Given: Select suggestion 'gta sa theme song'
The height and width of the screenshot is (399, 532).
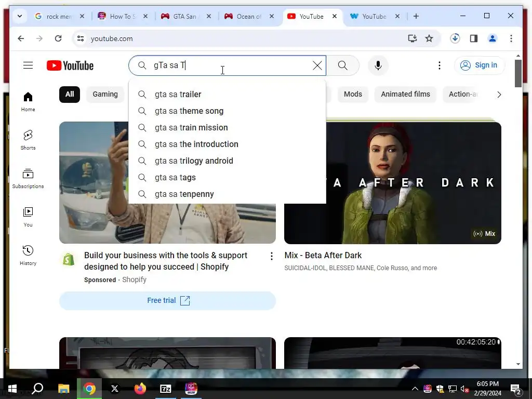Looking at the screenshot, I should point(228,111).
